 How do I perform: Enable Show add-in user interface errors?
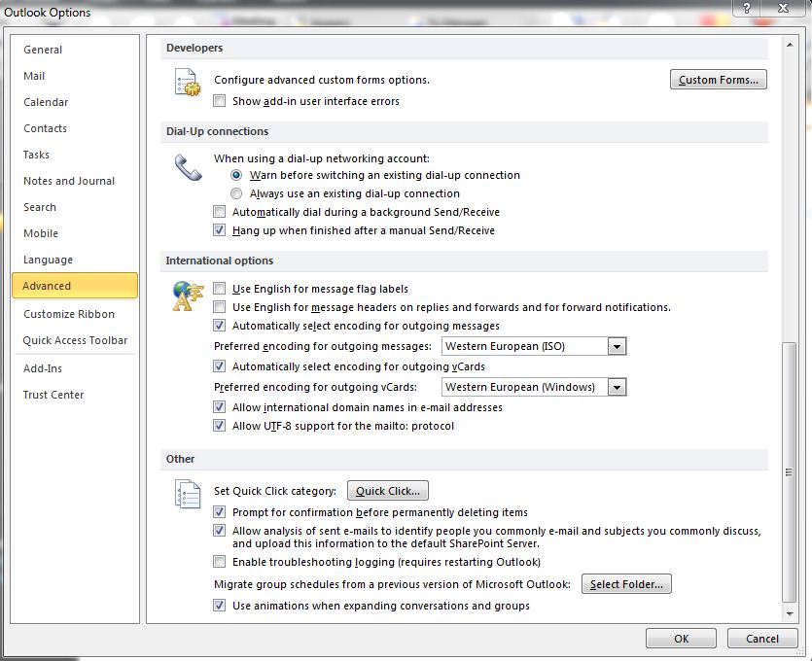point(220,100)
